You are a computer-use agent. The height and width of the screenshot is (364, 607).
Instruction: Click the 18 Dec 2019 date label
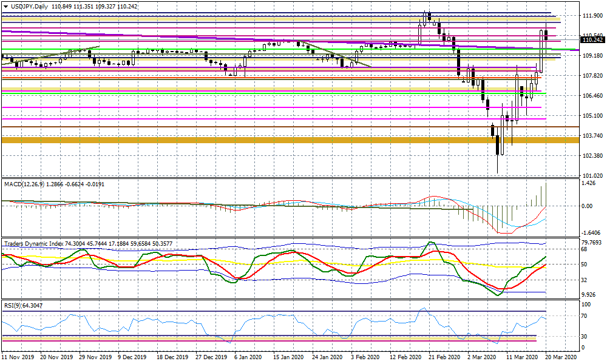173,357
